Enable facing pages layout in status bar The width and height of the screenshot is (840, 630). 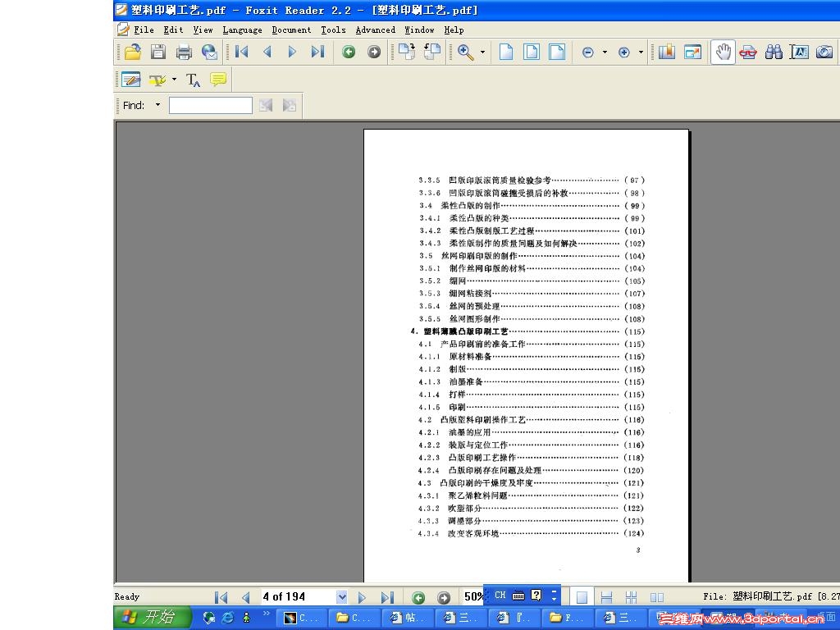coord(657,597)
